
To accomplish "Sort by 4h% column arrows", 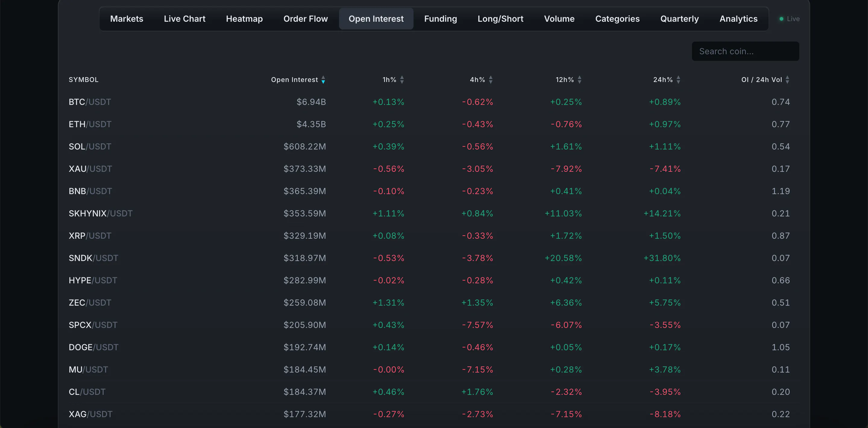I will pyautogui.click(x=491, y=80).
